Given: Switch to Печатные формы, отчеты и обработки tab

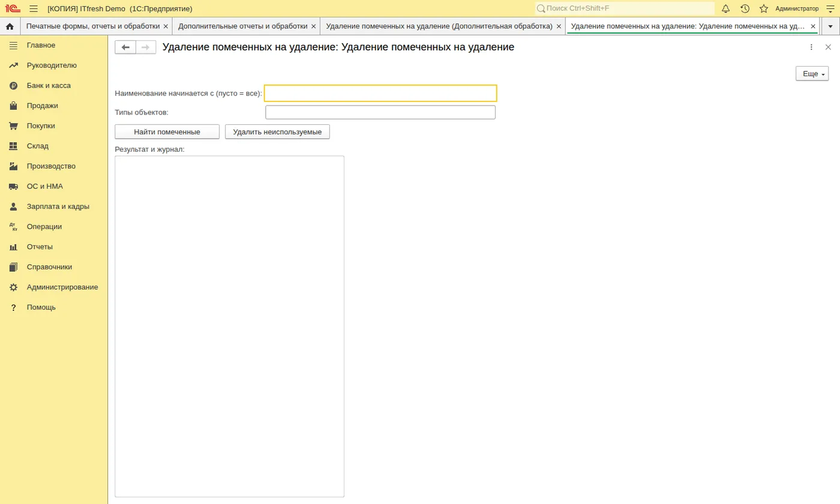Looking at the screenshot, I should click(93, 26).
